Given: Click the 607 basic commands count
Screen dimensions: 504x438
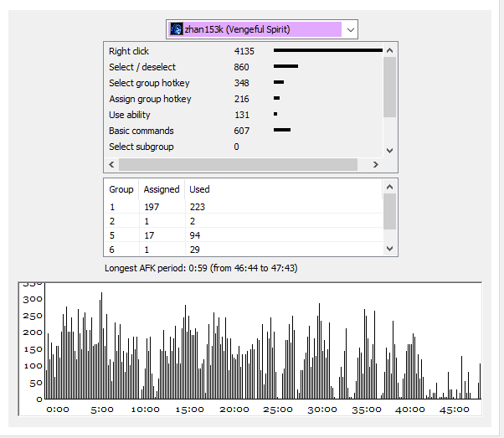Looking at the screenshot, I should pos(241,131).
